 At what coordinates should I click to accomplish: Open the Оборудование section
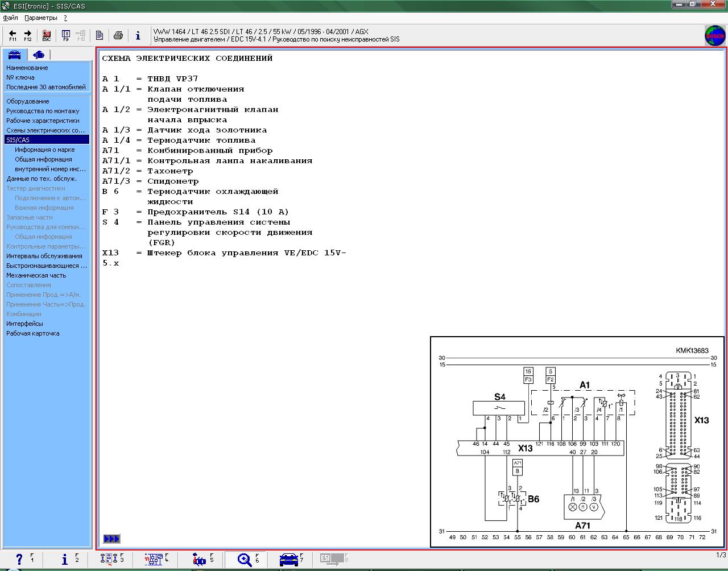[28, 101]
